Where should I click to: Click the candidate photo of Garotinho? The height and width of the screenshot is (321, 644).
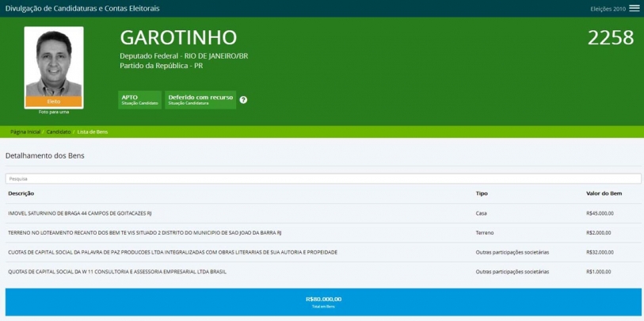53,62
